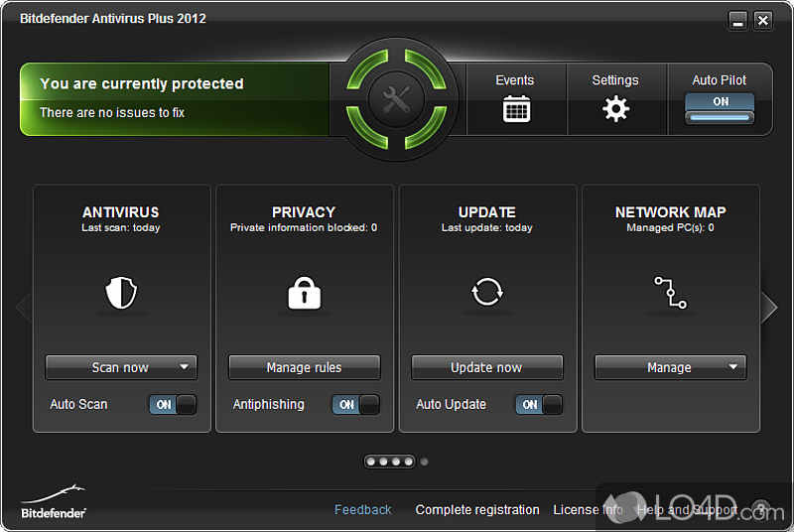This screenshot has height=532, width=794.
Task: Click the Update circular arrows icon
Action: point(487,292)
